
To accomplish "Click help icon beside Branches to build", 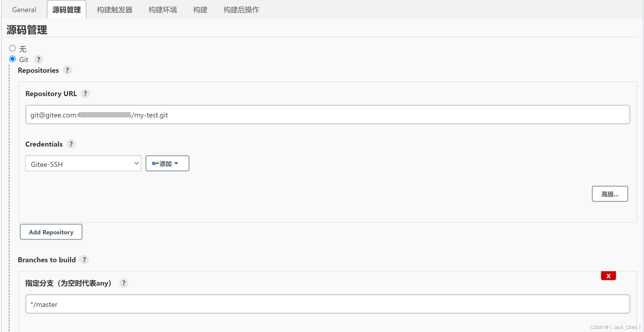I will tap(84, 260).
